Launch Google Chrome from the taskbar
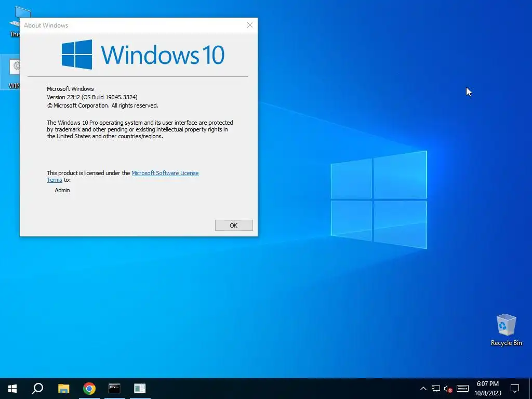 click(x=89, y=389)
